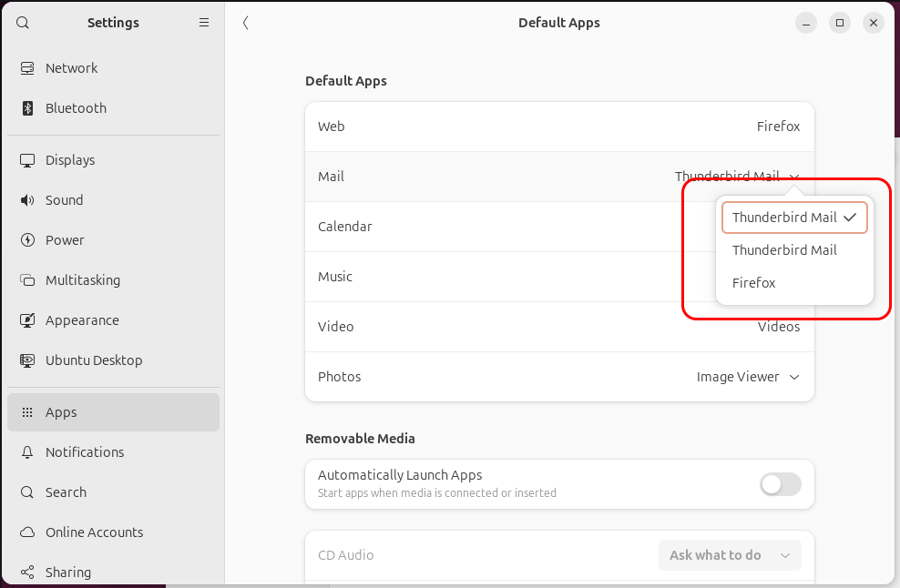
Task: Open the Photos Image Viewer dropdown
Action: click(x=748, y=377)
